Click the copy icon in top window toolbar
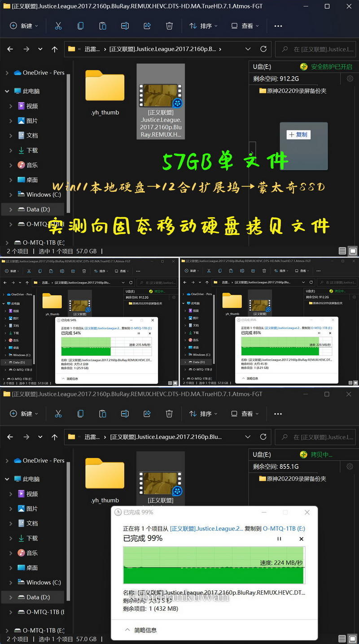The image size is (359, 644). (80, 26)
